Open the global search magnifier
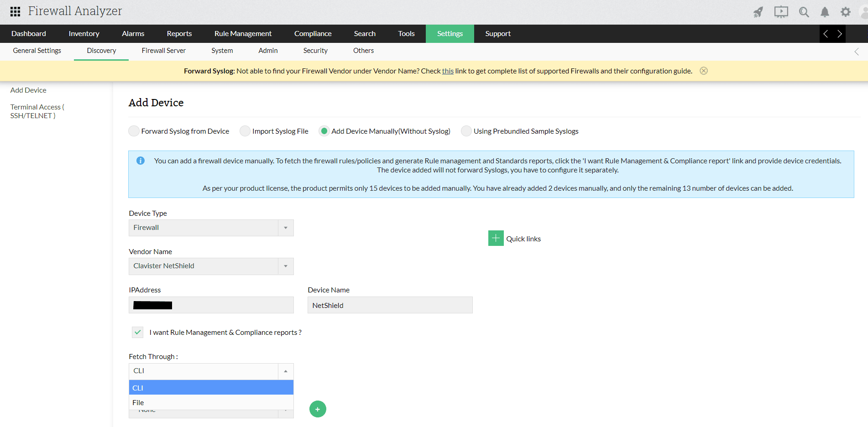 click(804, 12)
